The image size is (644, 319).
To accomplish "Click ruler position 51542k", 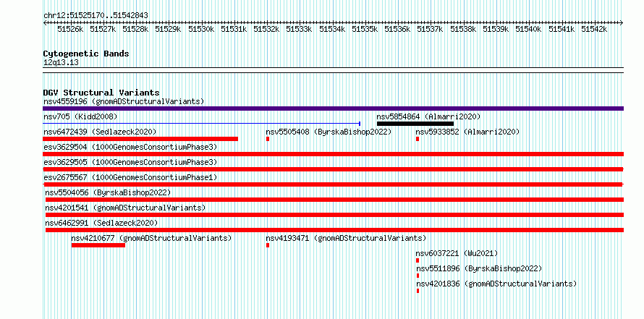I will (594, 29).
